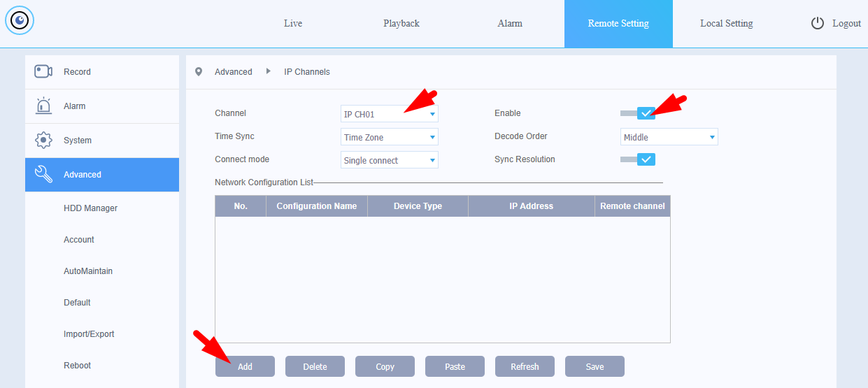Click the location pin breadcrumb icon

[199, 71]
